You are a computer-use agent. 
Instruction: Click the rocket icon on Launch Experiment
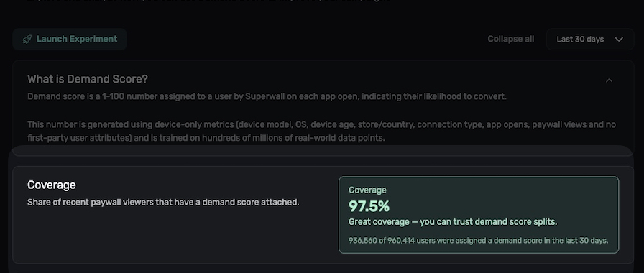(x=27, y=40)
